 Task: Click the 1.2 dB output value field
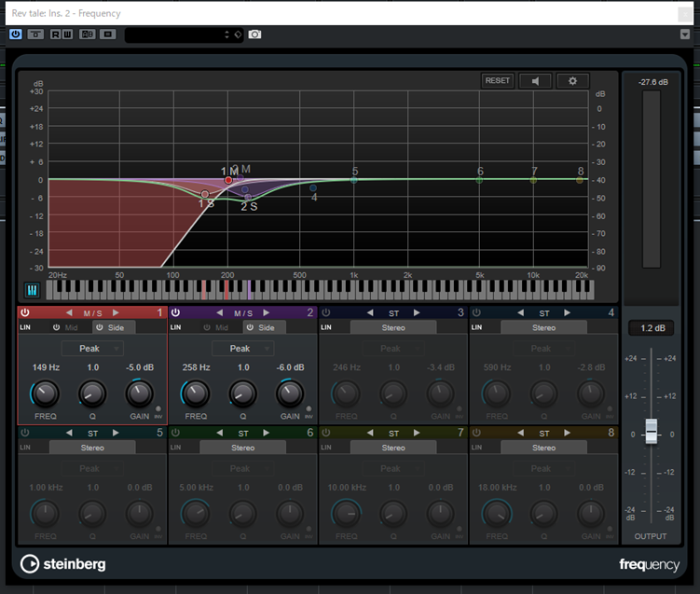652,328
